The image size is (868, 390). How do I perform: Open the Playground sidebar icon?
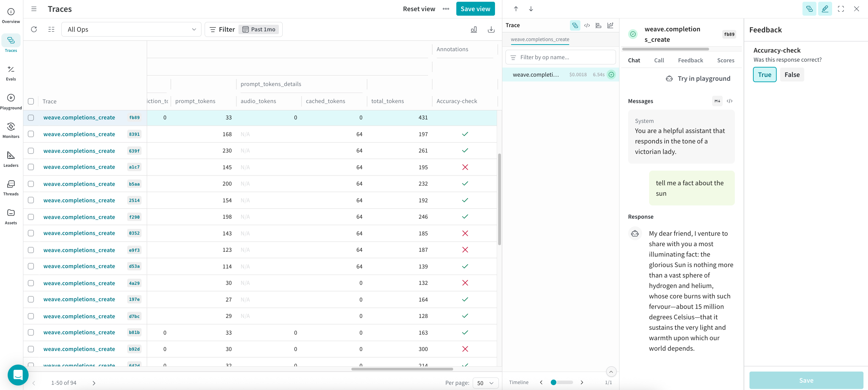[x=11, y=101]
